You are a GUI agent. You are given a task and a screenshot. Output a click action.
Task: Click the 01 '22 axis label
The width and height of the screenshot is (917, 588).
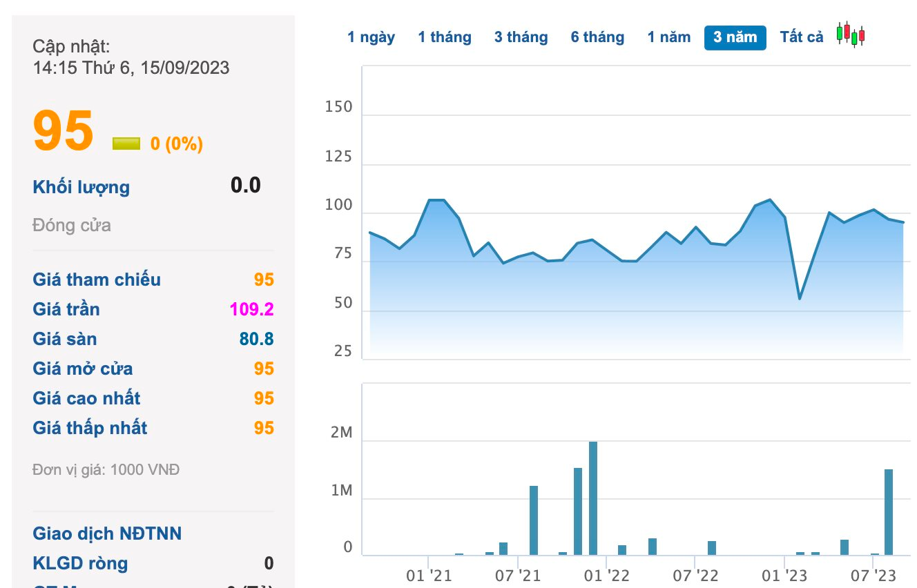point(607,574)
